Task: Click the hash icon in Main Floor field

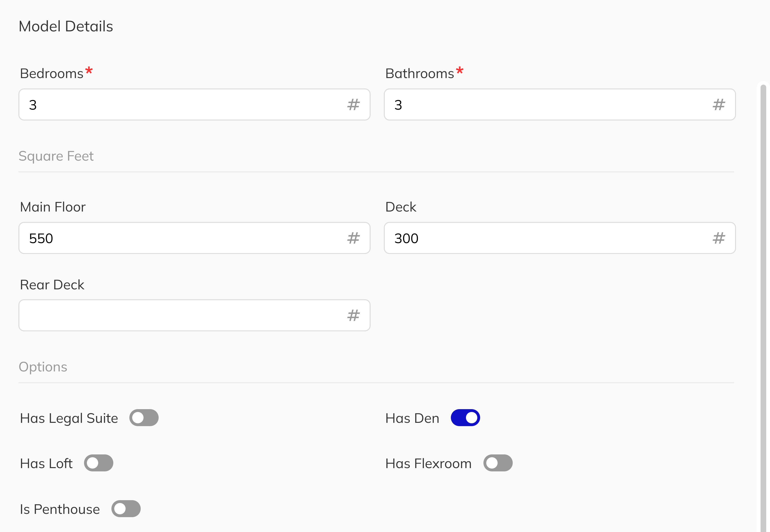Action: [353, 238]
